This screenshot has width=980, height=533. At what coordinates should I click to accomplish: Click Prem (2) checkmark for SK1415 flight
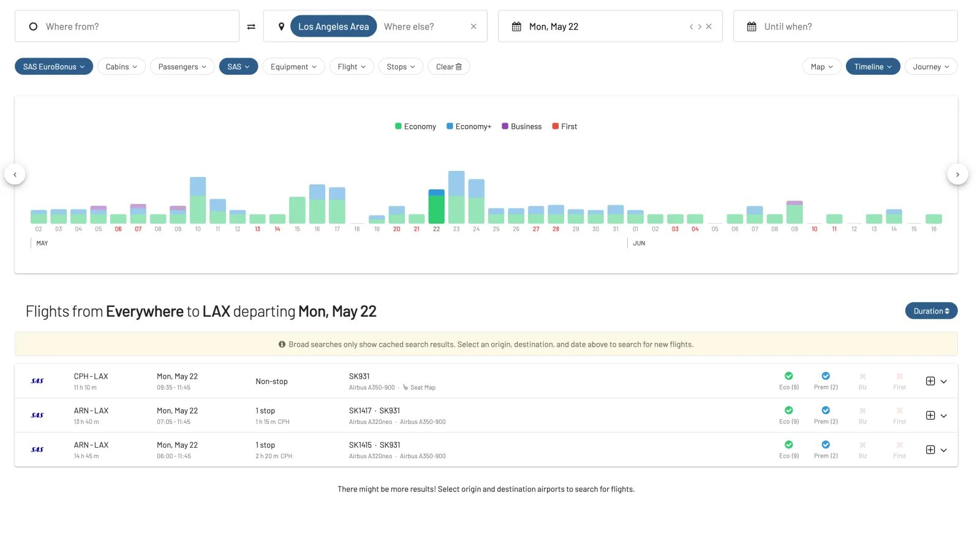pos(826,445)
